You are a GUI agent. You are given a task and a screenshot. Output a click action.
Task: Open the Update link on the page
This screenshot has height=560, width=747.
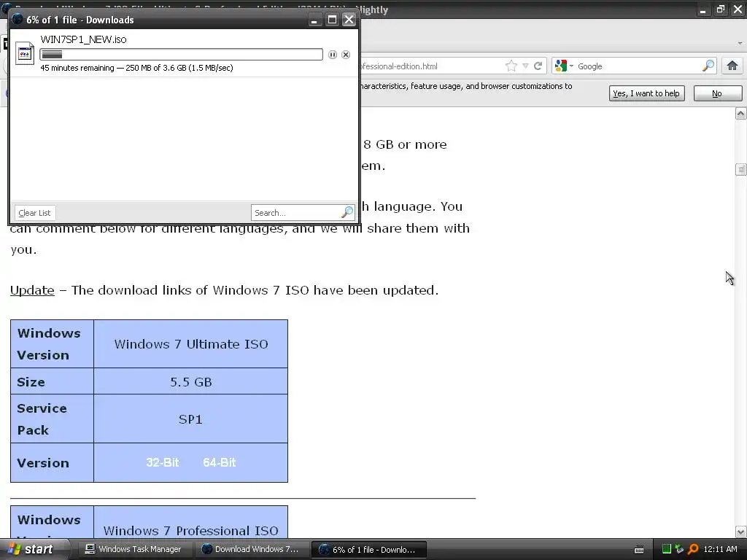tap(32, 290)
